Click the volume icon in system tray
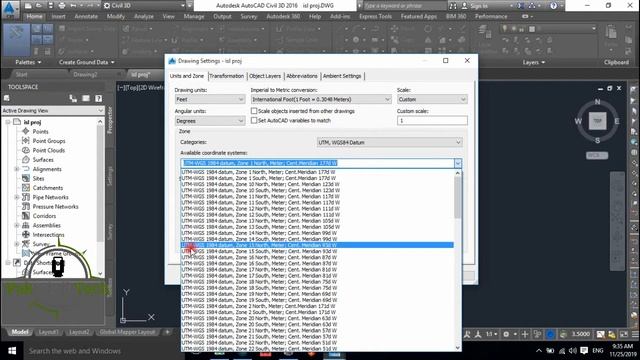This screenshot has height=360, width=640. (x=573, y=351)
